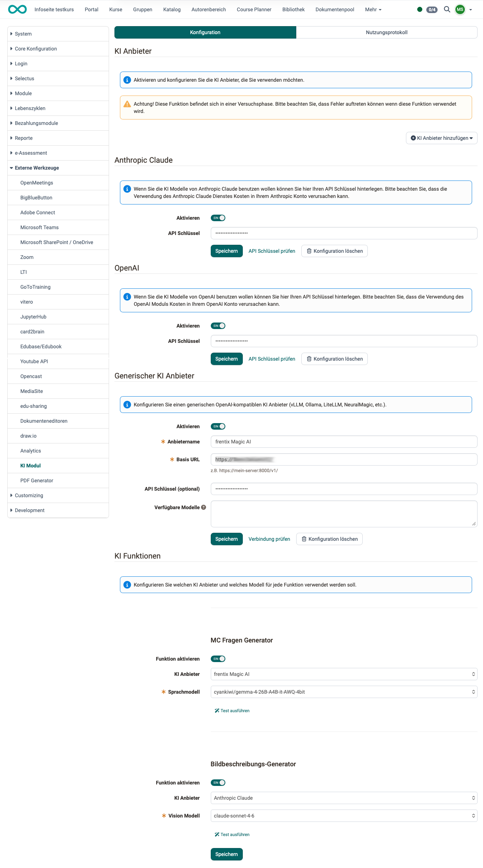Delete Anthropic Claude configuration
Screen dimensions: 483x868
point(334,251)
